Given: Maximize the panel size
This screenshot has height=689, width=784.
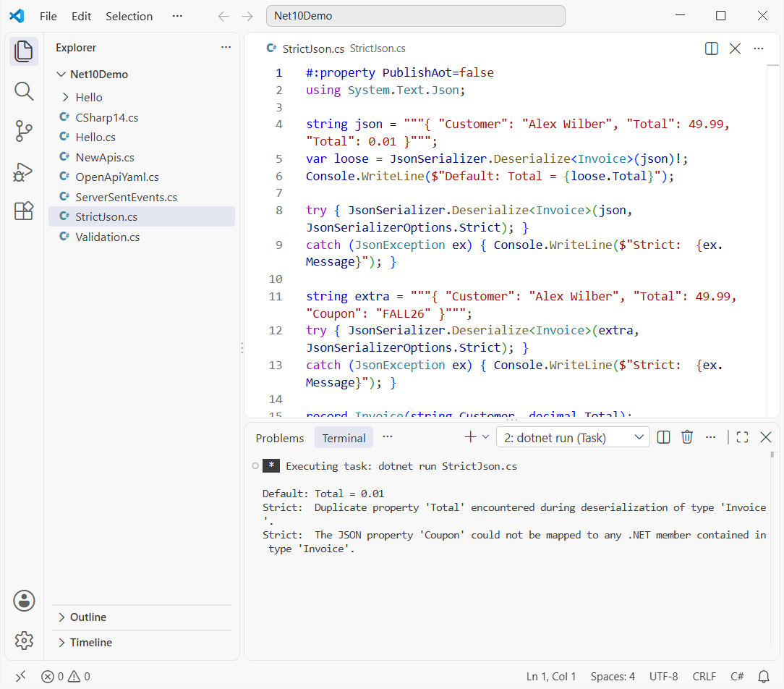Looking at the screenshot, I should pos(743,437).
